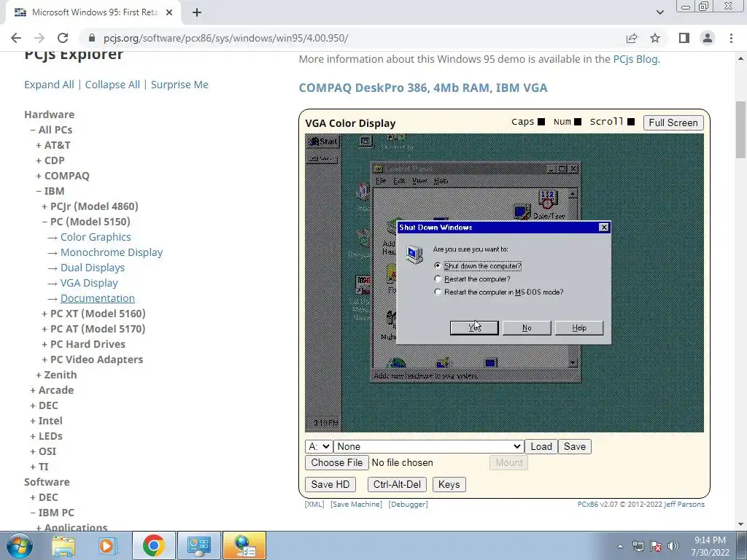Image resolution: width=747 pixels, height=560 pixels.
Task: Open the PCjs Blog link
Action: pyautogui.click(x=635, y=59)
